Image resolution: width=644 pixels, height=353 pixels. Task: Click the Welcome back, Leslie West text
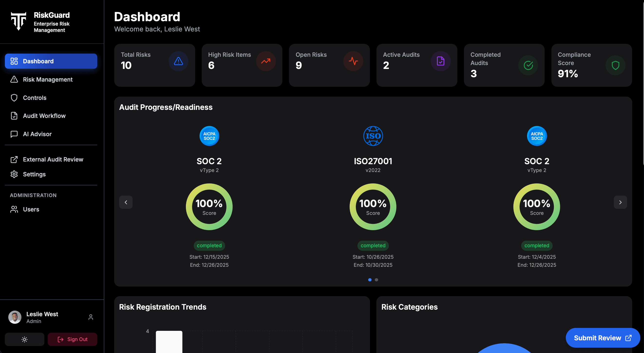(x=157, y=29)
